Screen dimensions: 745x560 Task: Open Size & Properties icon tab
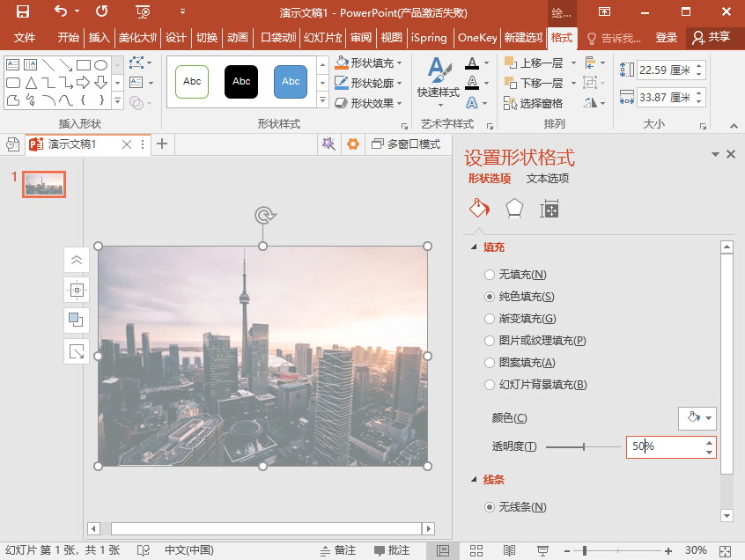[550, 209]
